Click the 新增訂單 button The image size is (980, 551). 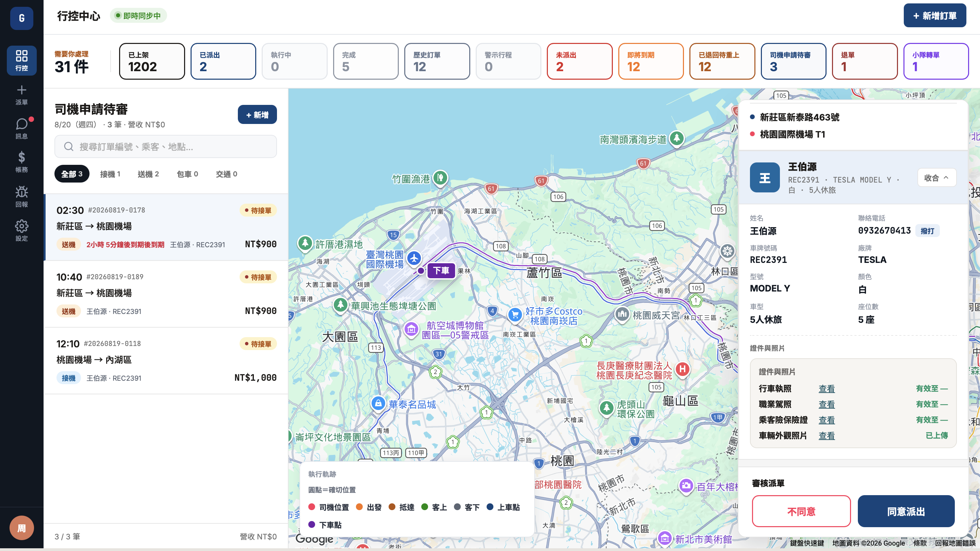934,16
